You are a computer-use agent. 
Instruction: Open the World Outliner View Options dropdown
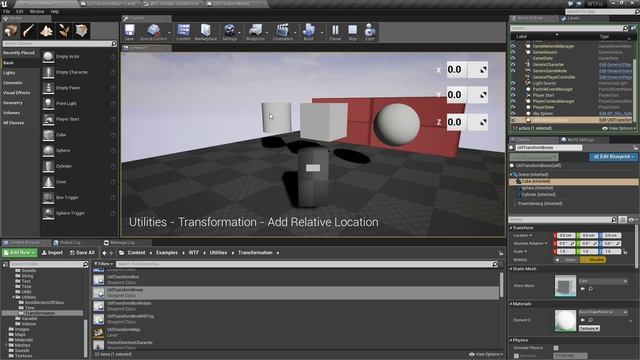click(x=619, y=128)
